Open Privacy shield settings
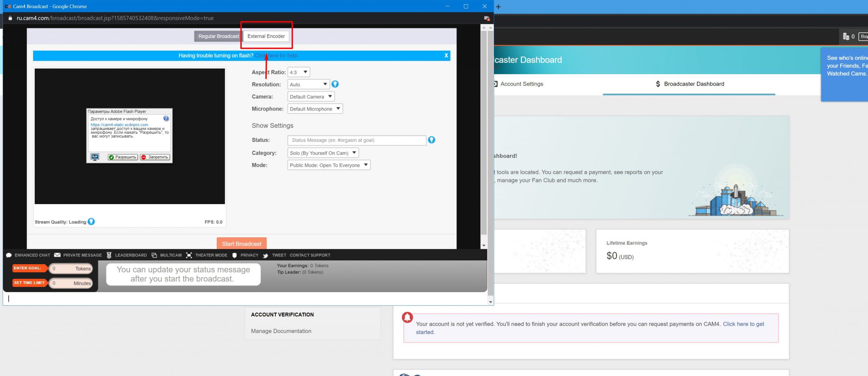 (x=234, y=255)
